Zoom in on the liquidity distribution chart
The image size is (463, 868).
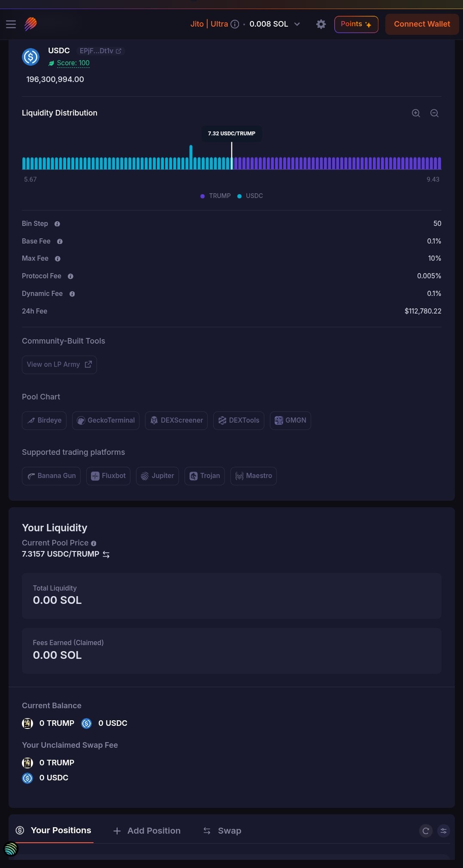point(416,113)
